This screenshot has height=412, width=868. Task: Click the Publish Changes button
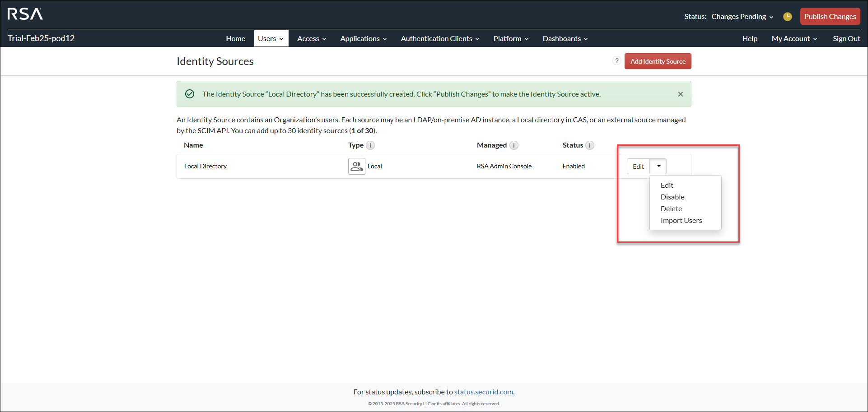click(x=830, y=16)
